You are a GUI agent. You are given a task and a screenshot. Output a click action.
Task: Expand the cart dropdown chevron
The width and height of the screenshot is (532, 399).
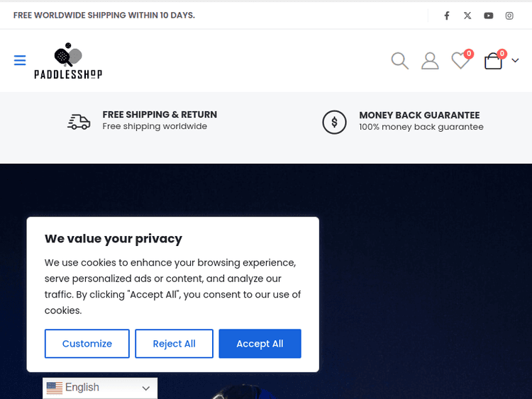pos(516,61)
